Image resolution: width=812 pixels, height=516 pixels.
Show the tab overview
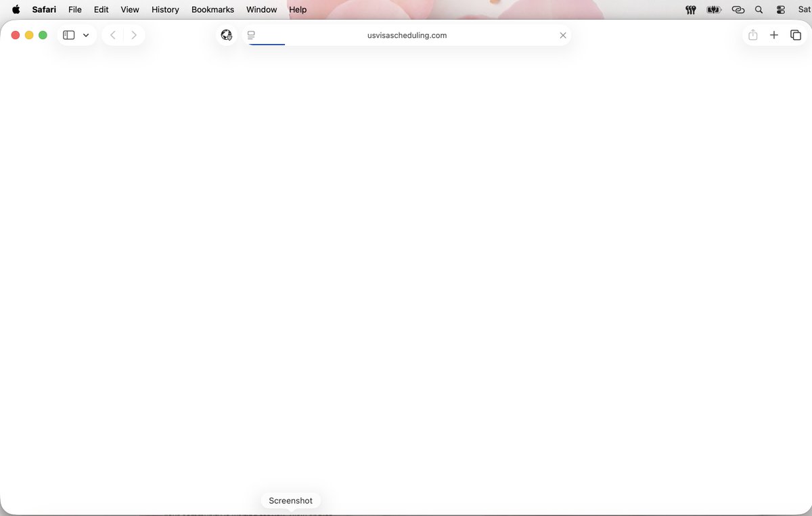[x=796, y=35]
